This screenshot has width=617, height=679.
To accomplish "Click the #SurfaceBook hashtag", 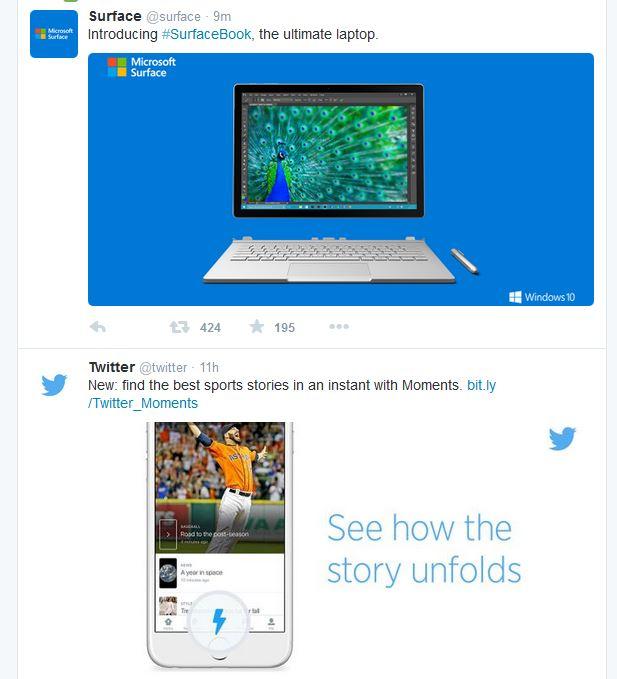I will coord(206,34).
